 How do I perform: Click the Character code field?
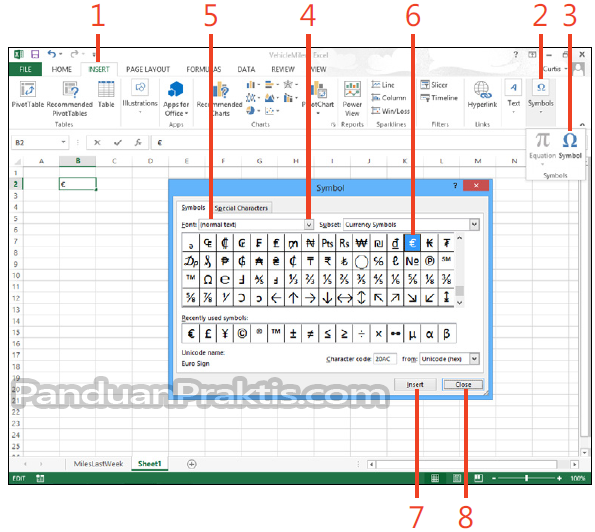(x=385, y=359)
